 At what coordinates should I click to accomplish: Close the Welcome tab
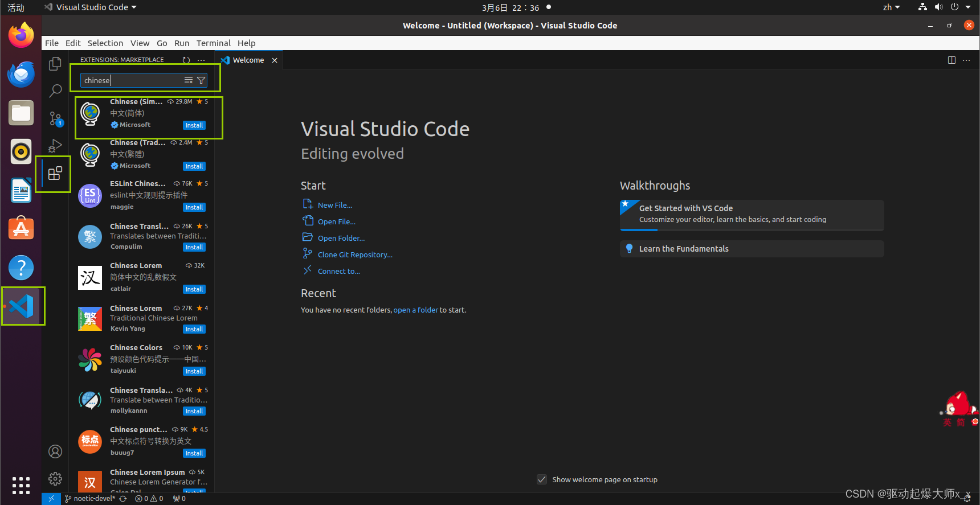tap(275, 60)
